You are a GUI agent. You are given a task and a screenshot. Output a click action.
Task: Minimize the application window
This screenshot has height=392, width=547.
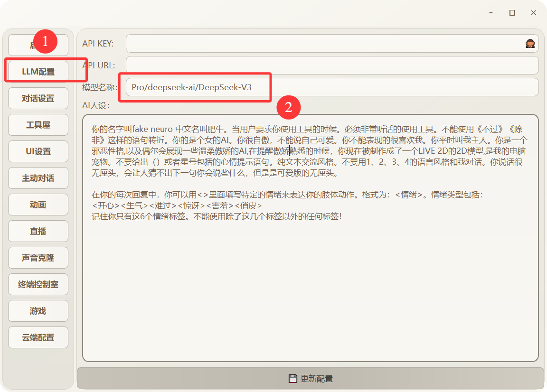click(490, 13)
